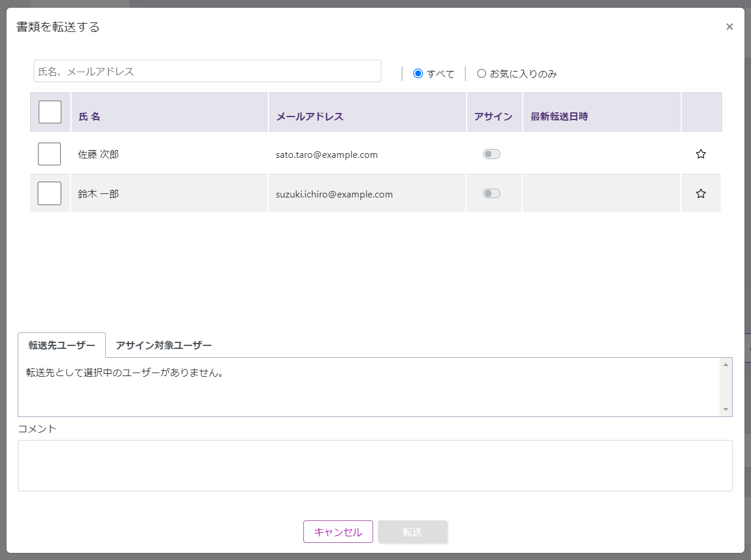751x560 pixels.
Task: Click the 転送 button
Action: tap(413, 532)
